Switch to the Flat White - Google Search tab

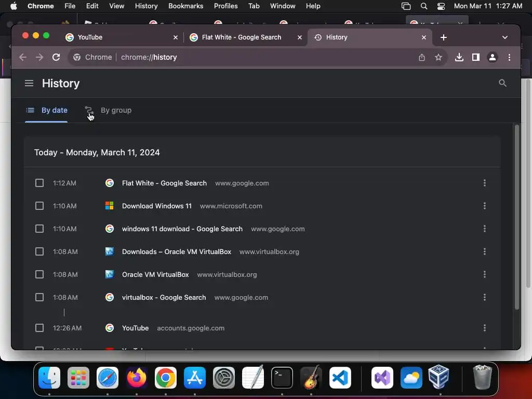pyautogui.click(x=246, y=37)
